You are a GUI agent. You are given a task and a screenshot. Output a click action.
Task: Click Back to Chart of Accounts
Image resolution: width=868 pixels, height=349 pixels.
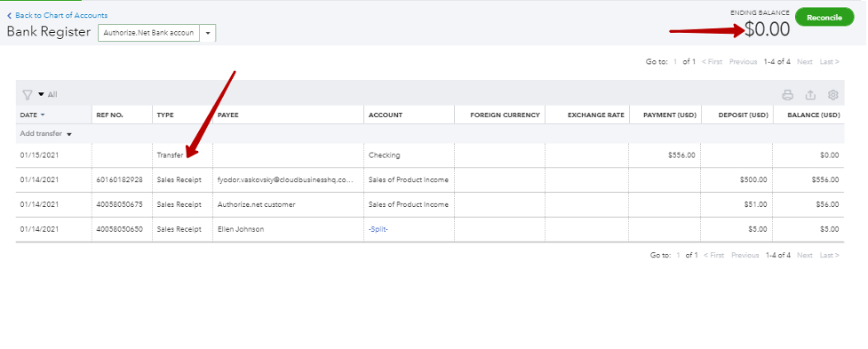tap(58, 15)
